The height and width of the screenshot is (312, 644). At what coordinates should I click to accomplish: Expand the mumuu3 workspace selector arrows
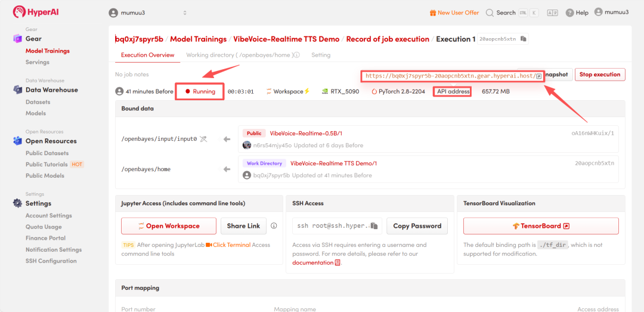pos(185,13)
